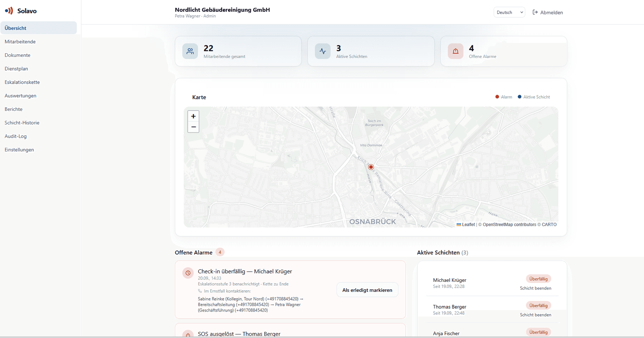Click the Abmelden button
The height and width of the screenshot is (338, 644).
pyautogui.click(x=548, y=12)
